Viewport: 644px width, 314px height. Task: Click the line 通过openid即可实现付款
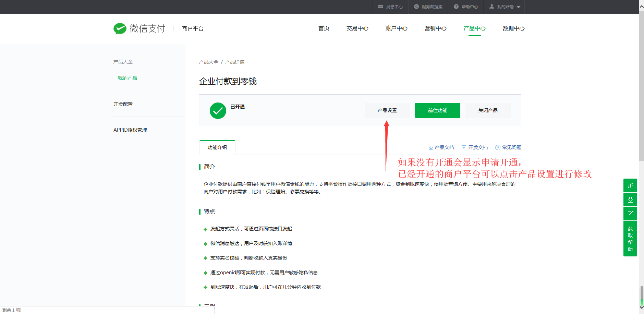tap(264, 273)
